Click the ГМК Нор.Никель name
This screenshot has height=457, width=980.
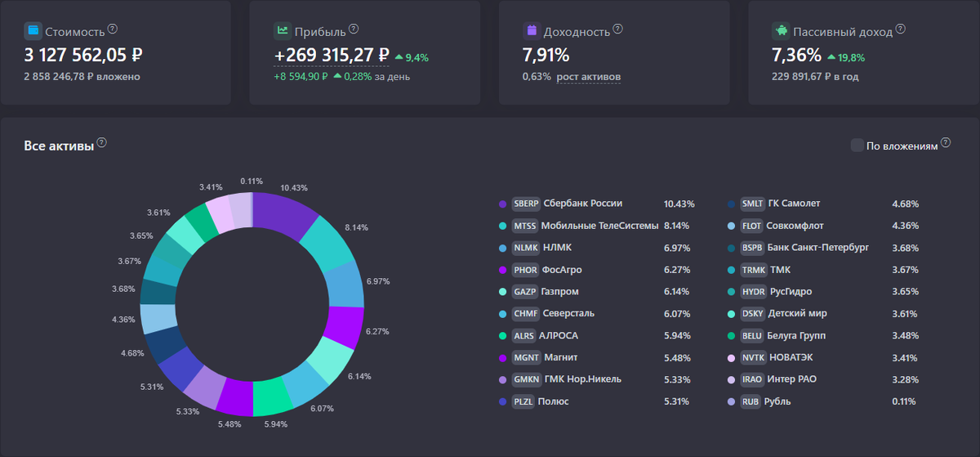point(582,379)
